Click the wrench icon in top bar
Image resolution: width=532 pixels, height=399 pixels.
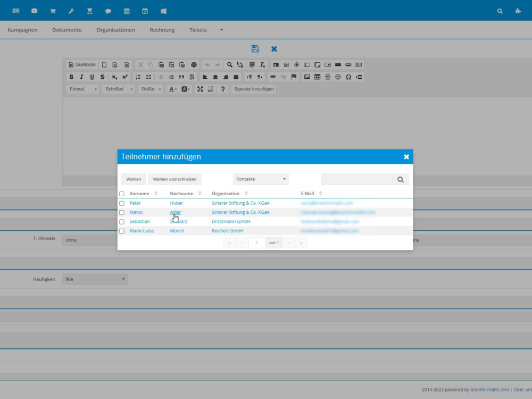71,11
